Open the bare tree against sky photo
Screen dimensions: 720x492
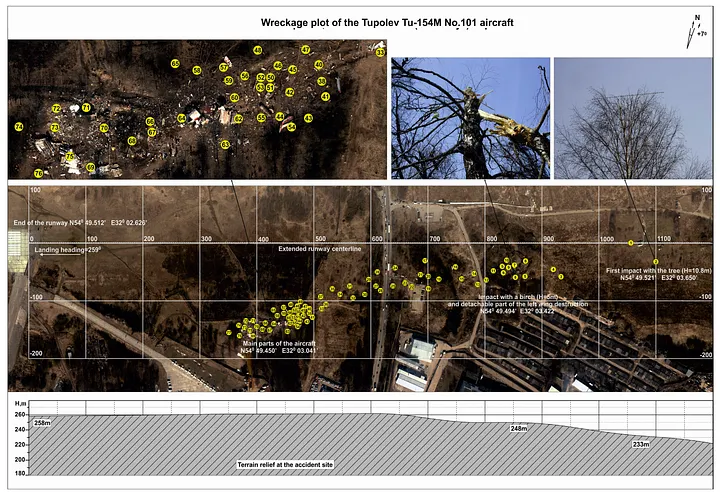click(x=633, y=118)
